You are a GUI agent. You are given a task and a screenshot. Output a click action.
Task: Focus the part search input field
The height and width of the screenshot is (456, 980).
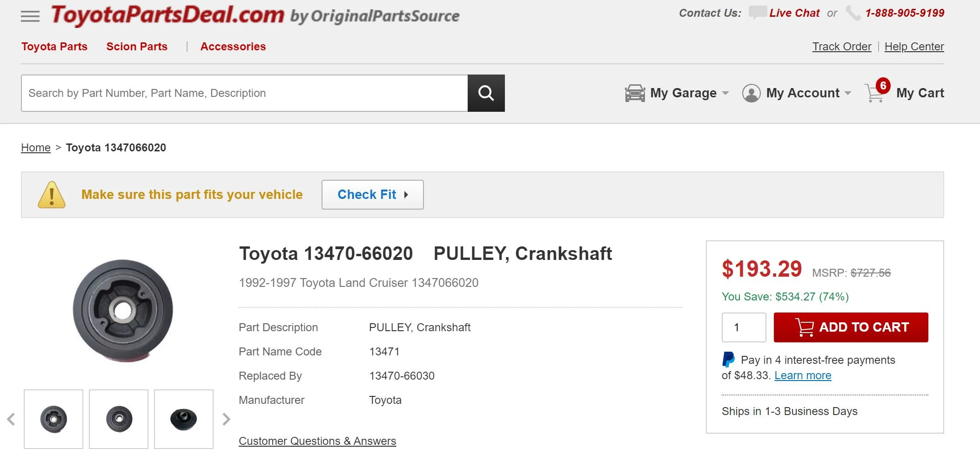[244, 93]
